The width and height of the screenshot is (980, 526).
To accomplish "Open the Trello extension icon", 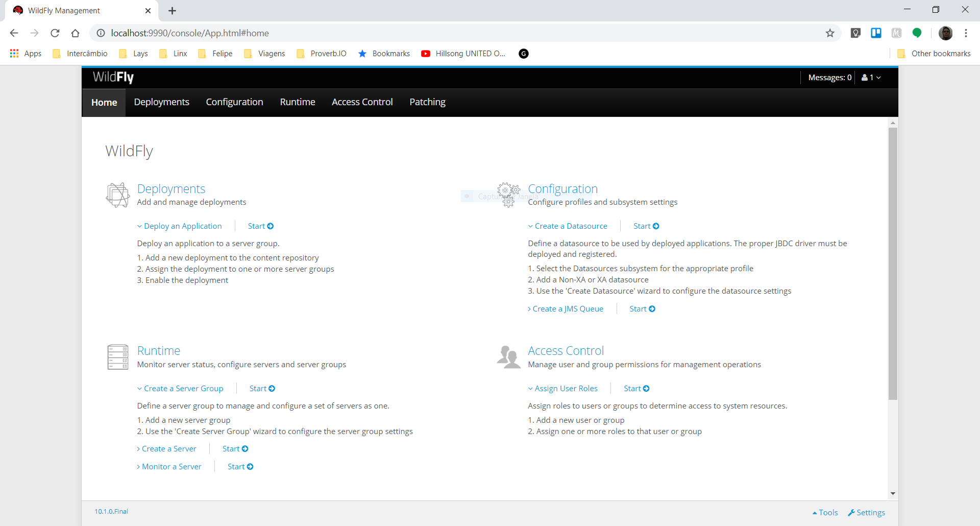I will tap(876, 33).
